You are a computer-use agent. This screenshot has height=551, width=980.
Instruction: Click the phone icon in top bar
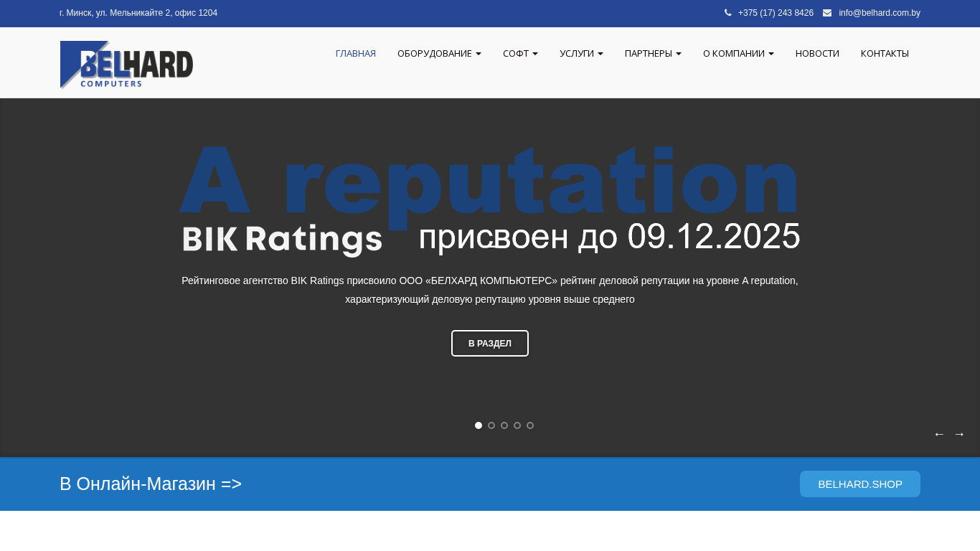click(727, 13)
